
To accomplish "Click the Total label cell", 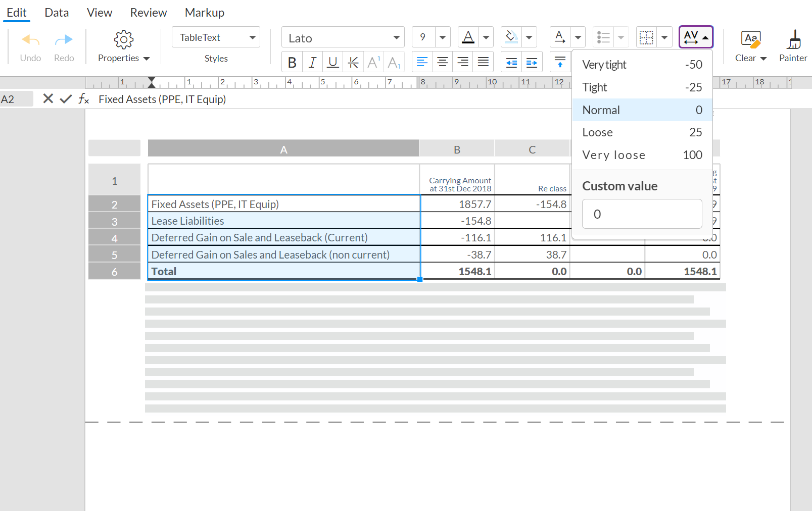I will click(284, 271).
